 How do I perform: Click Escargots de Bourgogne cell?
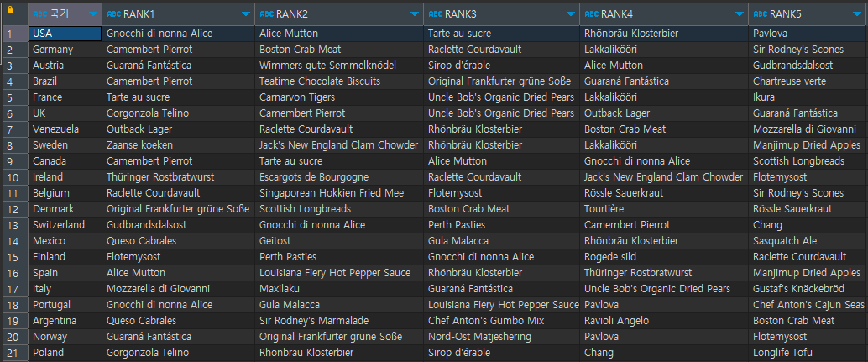(x=339, y=177)
